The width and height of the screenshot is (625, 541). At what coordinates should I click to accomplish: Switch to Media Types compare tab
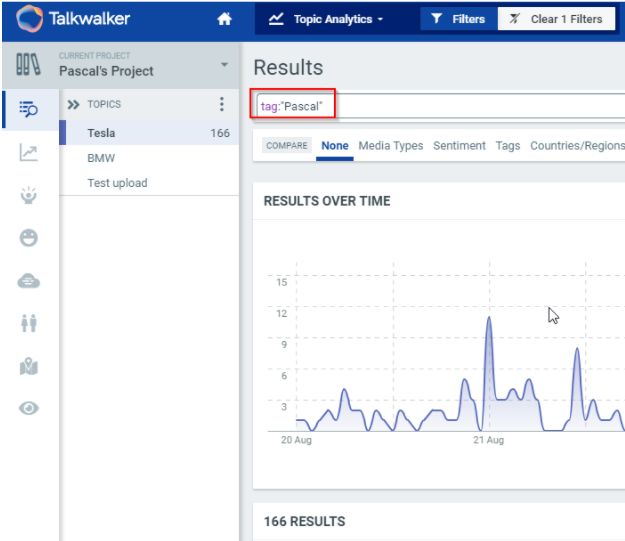(391, 146)
